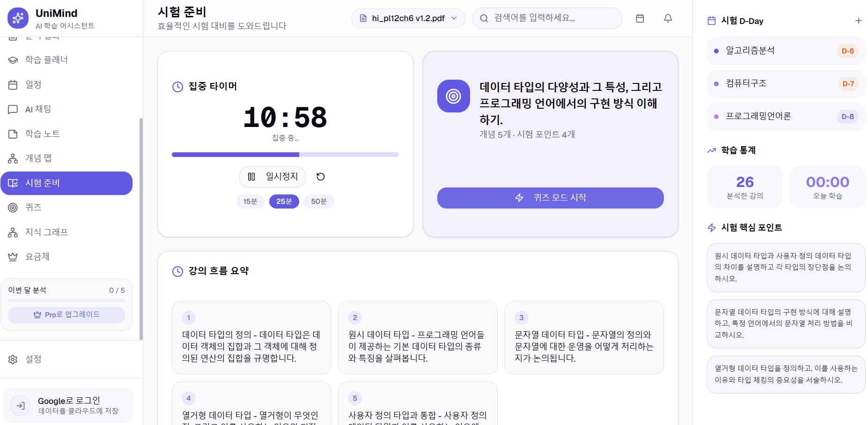
Task: Open 퀴즈 in the sidebar
Action: pos(66,208)
